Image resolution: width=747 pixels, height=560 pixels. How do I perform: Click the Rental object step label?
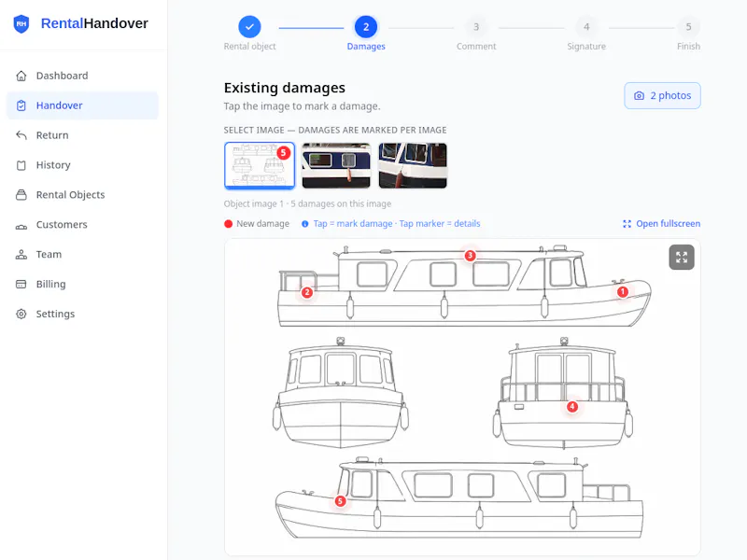click(x=249, y=46)
